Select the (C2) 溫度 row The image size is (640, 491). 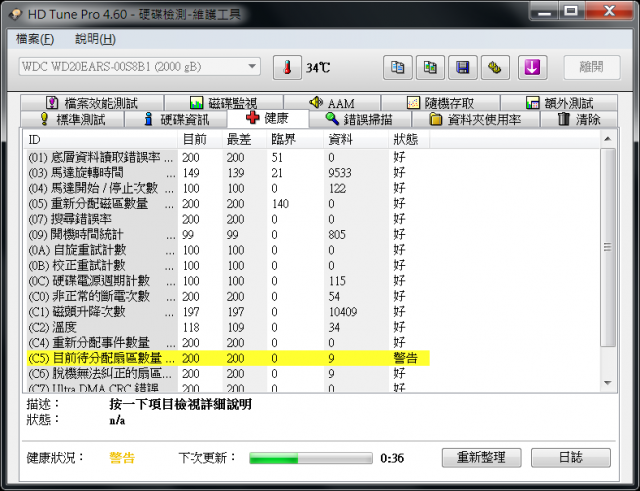(228, 327)
